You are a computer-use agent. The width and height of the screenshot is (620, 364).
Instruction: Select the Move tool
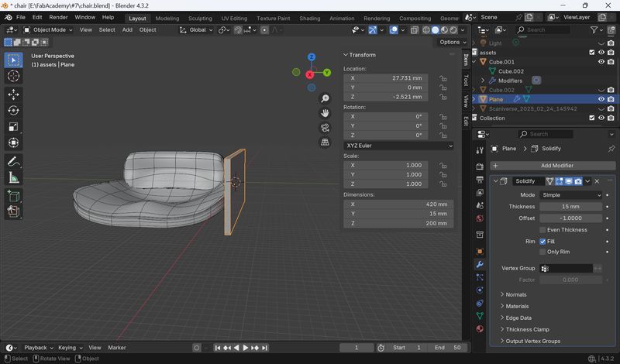click(13, 94)
